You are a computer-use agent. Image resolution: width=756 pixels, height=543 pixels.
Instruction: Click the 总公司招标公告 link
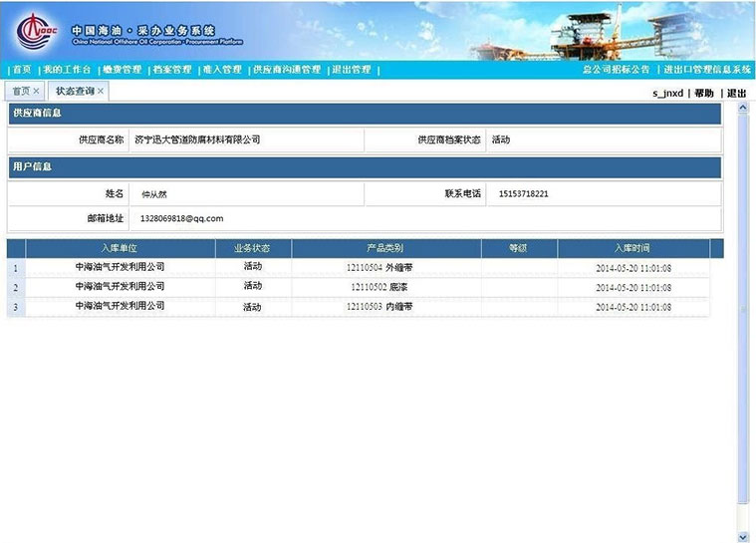(x=616, y=70)
